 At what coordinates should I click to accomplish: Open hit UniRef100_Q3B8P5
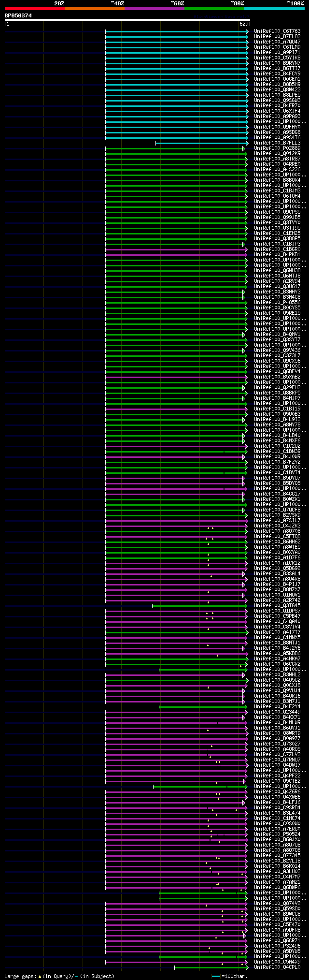pos(277,239)
